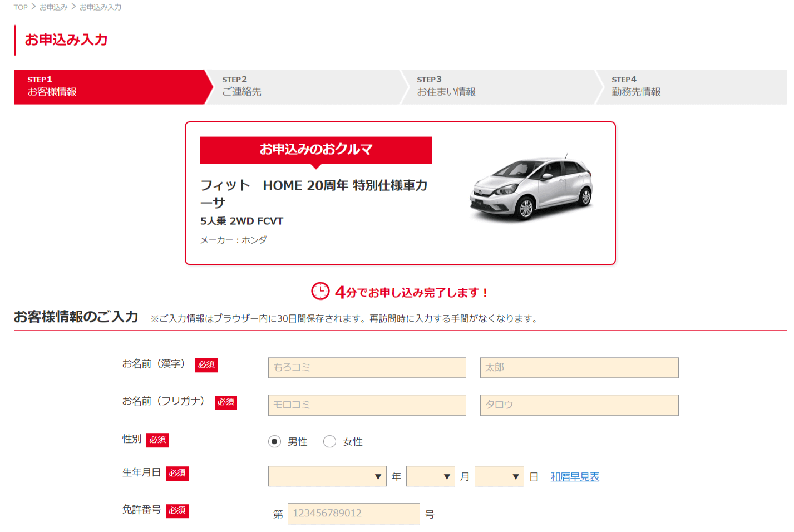Select the 女性 radio button
This screenshot has height=532, width=794.
(x=329, y=441)
